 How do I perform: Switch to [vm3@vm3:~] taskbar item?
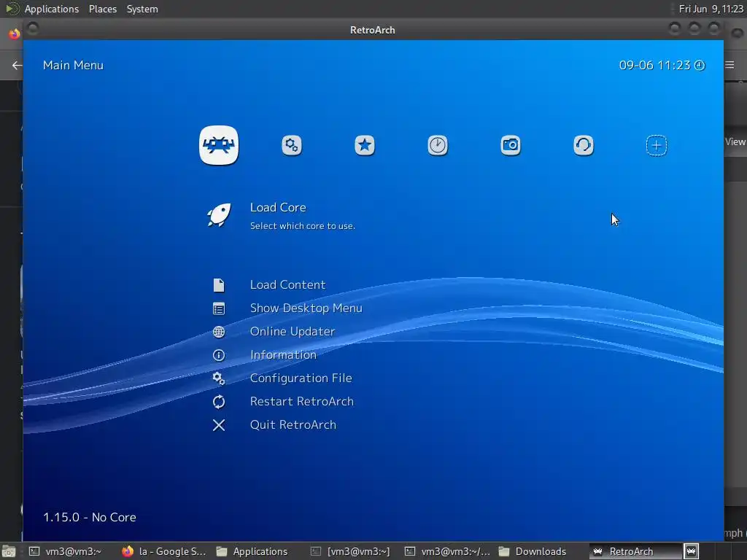(x=350, y=551)
